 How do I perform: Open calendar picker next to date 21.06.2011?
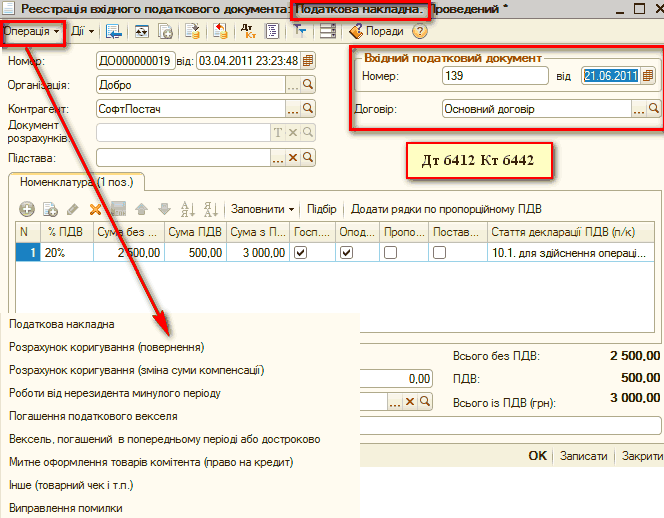(648, 76)
